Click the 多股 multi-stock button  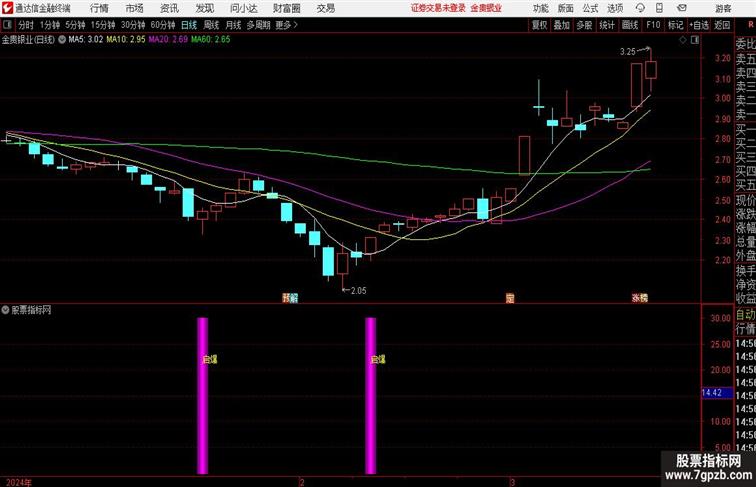(584, 25)
